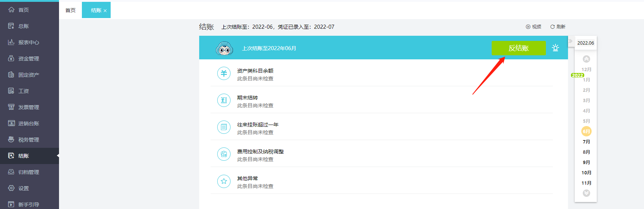Click the 其他异常 title
Screen dimensions: 644x209
click(247, 178)
